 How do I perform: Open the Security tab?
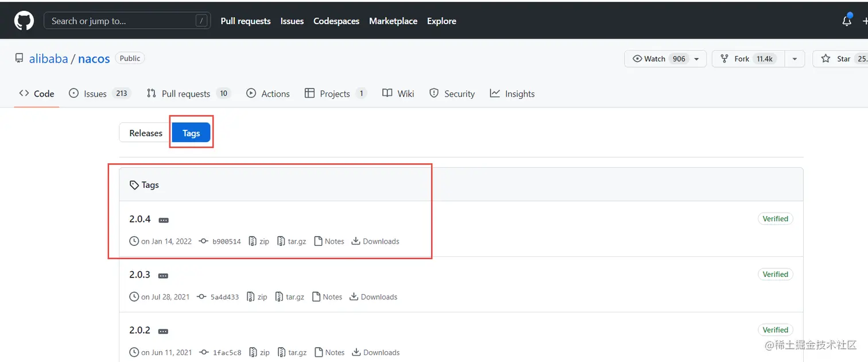(452, 94)
